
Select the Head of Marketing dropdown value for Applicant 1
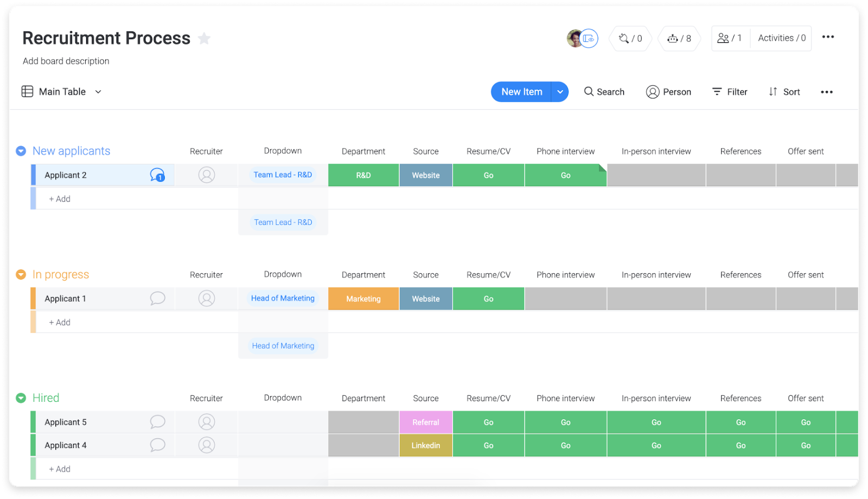pyautogui.click(x=282, y=298)
